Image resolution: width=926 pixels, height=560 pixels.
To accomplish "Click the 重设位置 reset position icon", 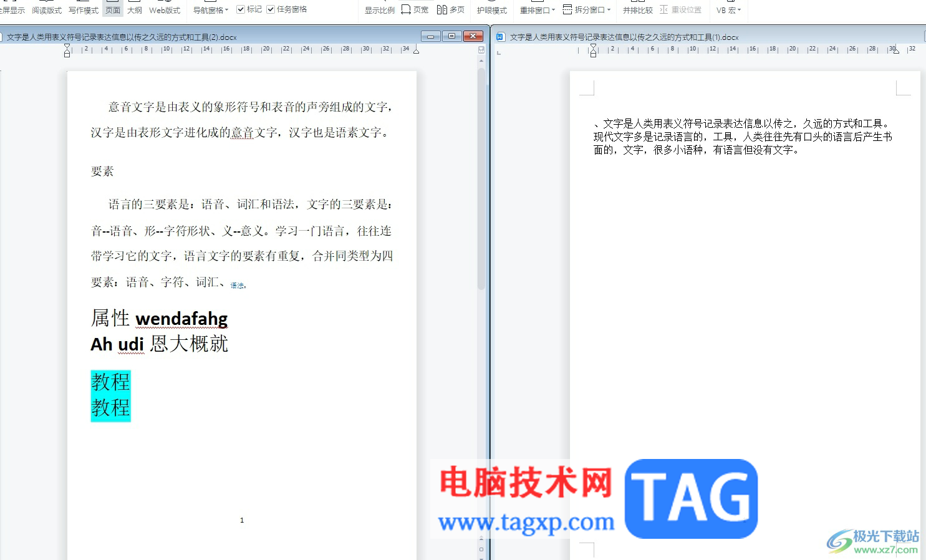I will point(664,9).
